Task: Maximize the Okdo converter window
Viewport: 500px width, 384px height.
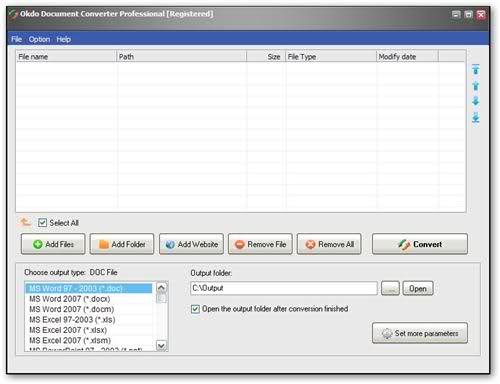Action: coord(468,14)
